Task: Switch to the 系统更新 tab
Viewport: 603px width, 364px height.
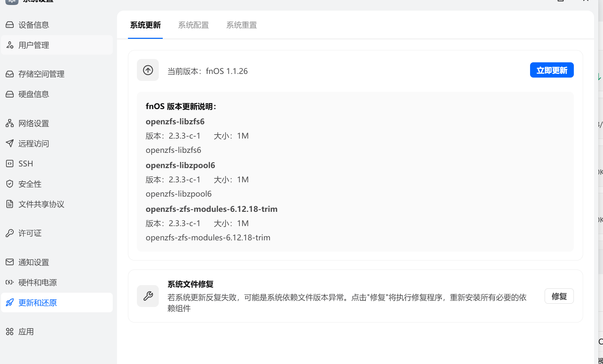Action: coord(145,25)
